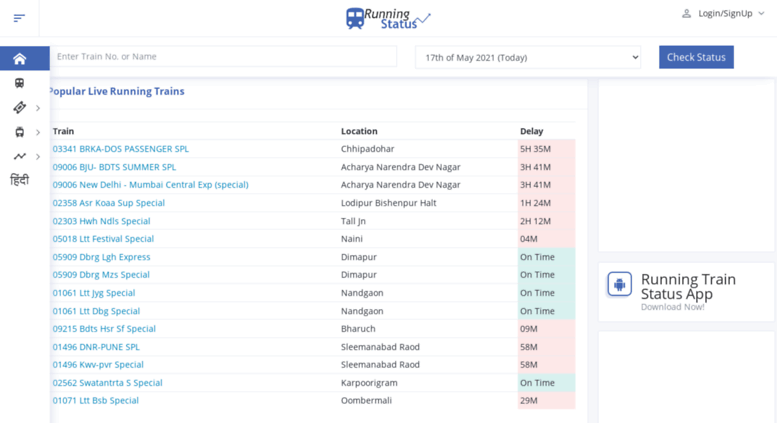The width and height of the screenshot is (777, 423).
Task: Click the ticket icon in sidebar
Action: tap(19, 108)
